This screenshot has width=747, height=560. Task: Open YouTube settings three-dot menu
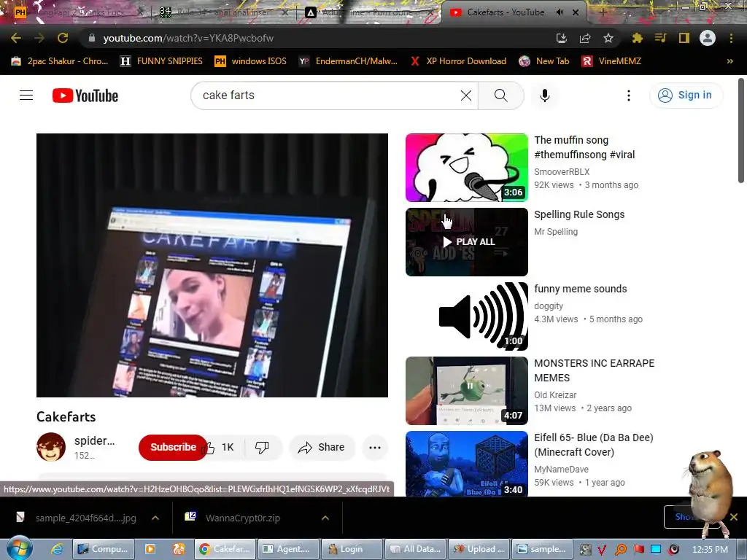point(628,96)
